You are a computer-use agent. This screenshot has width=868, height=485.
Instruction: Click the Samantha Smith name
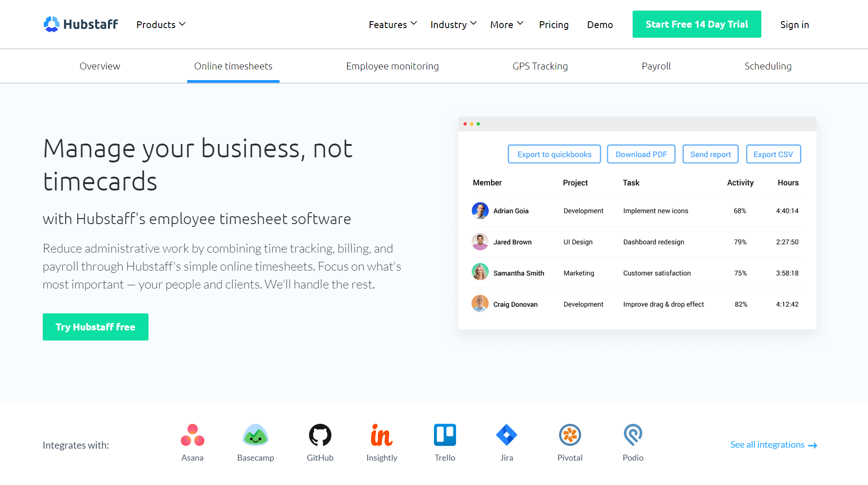pyautogui.click(x=519, y=273)
